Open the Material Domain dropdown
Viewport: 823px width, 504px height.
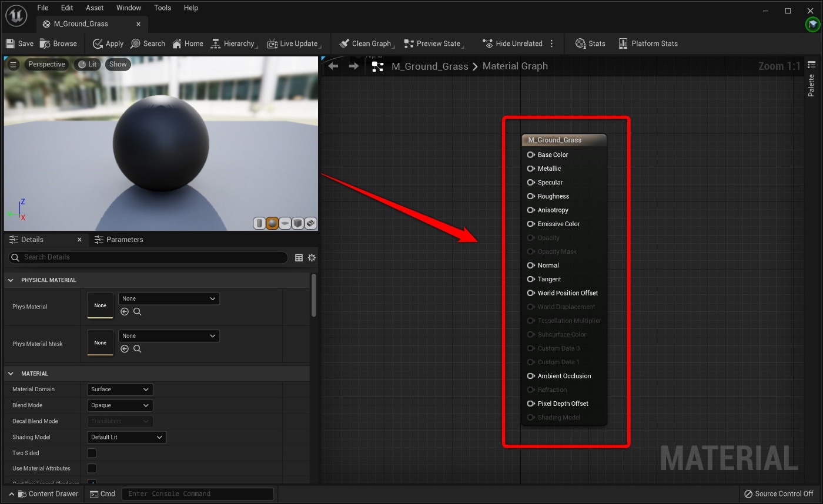point(119,389)
